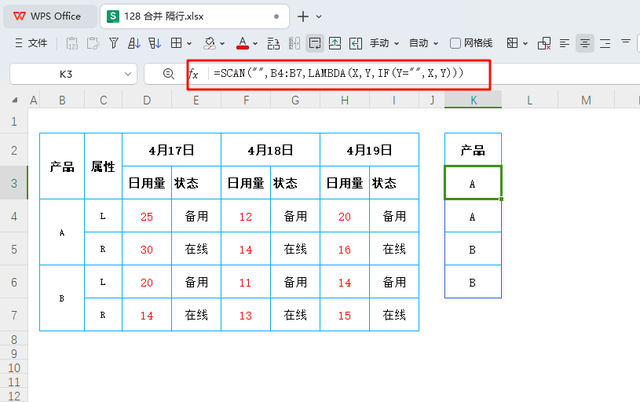Click the clear format icon
Viewport: 640px width, 402px height.
click(544, 43)
